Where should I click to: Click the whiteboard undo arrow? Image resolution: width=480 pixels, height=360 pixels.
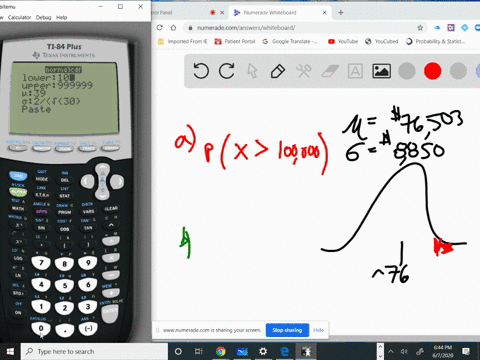point(201,71)
